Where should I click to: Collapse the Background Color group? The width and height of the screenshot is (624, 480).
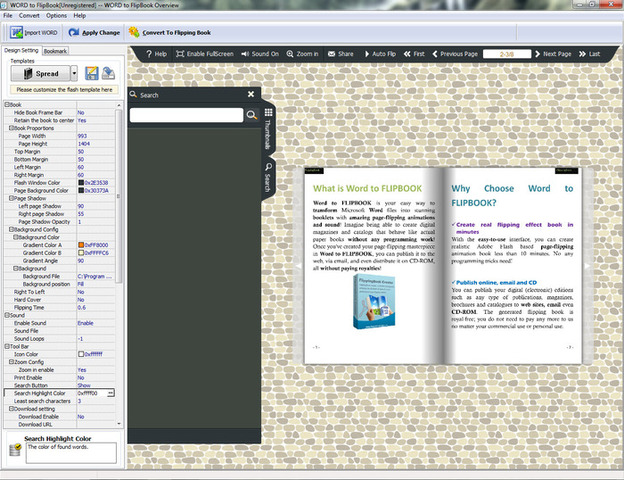(16, 237)
